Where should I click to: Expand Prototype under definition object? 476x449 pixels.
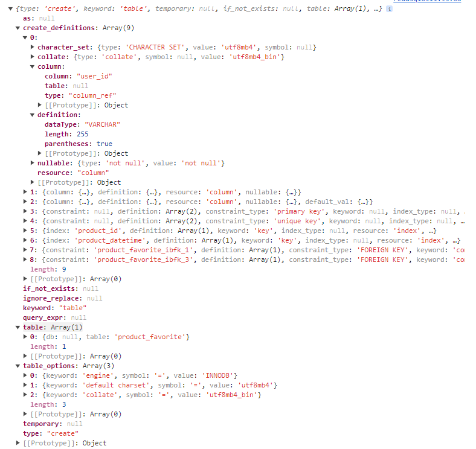point(40,153)
